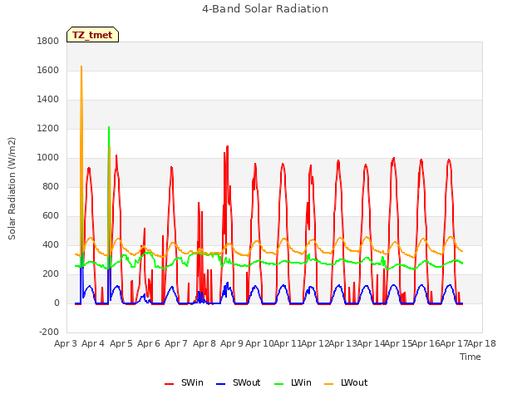Viewport: 532px width, 399px height.
Task: Click the 800 y-axis tick label
Action: [51, 186]
